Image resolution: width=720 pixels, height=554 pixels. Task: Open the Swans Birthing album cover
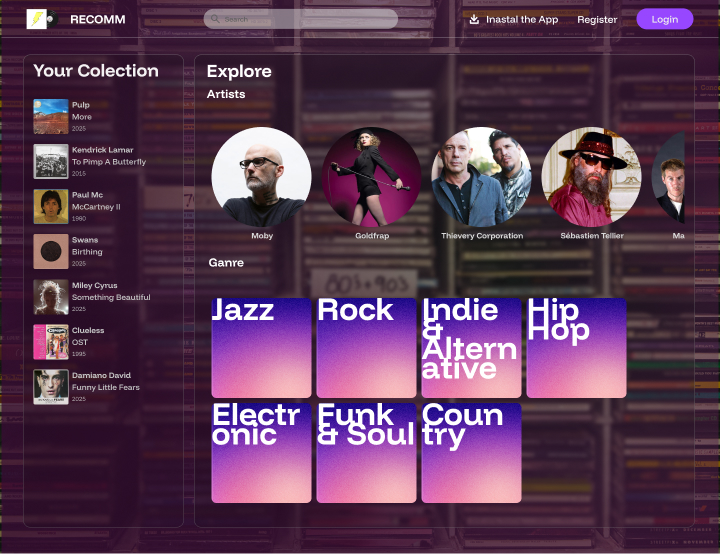click(51, 252)
